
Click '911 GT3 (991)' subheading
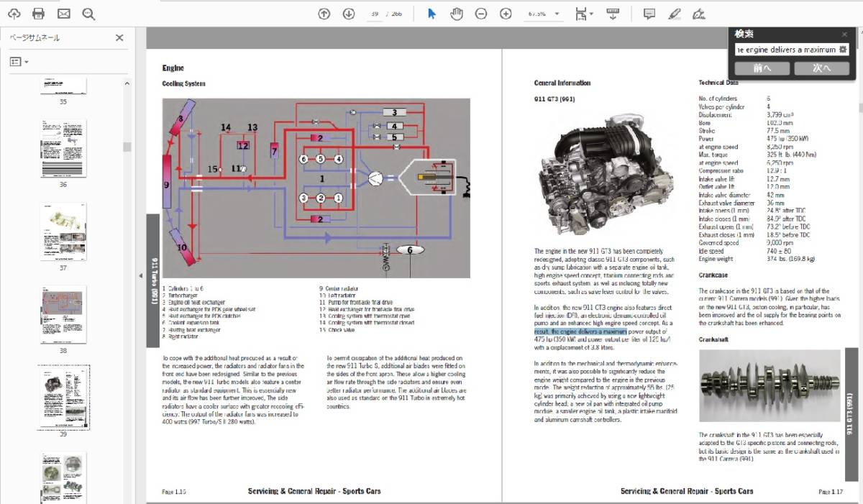pos(554,98)
